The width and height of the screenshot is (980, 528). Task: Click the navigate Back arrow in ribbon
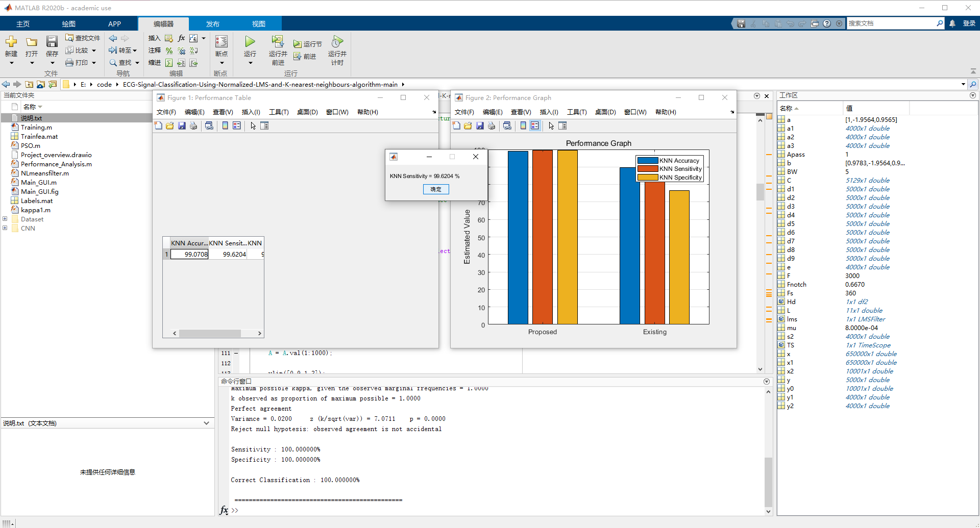(113, 38)
